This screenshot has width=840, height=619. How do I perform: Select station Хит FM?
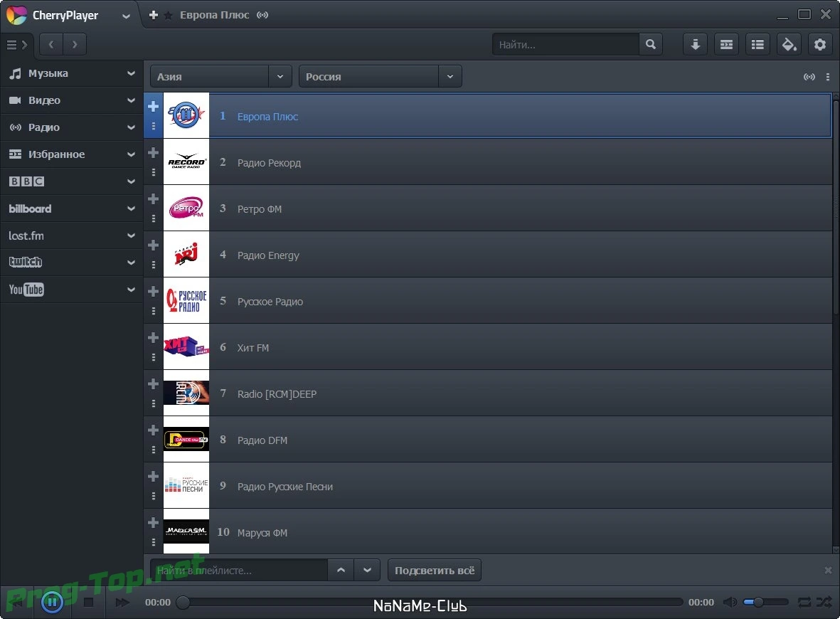coord(488,347)
